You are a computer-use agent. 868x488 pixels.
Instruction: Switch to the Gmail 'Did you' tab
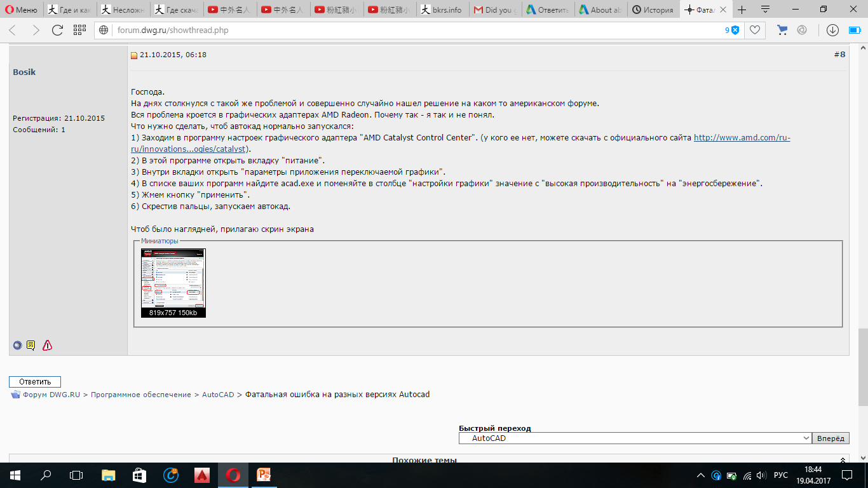[496, 10]
